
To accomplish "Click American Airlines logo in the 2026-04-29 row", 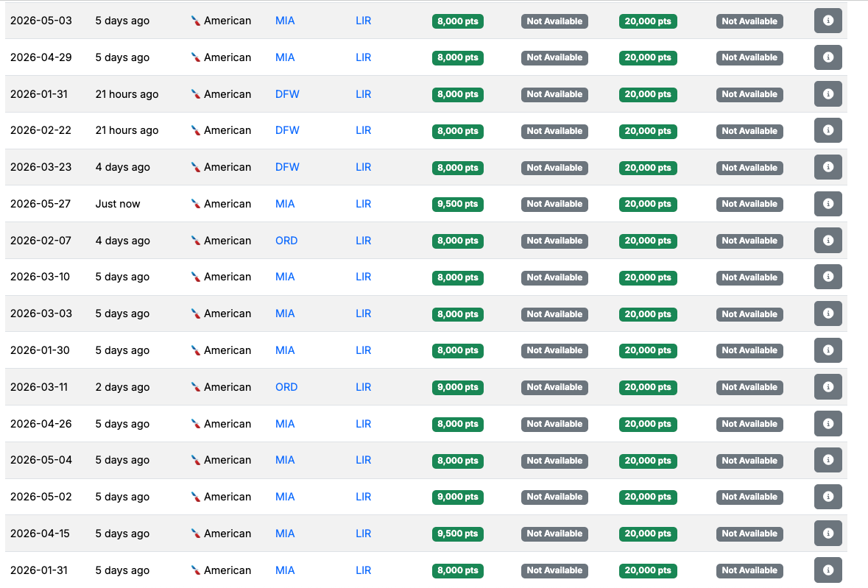I will coord(196,57).
